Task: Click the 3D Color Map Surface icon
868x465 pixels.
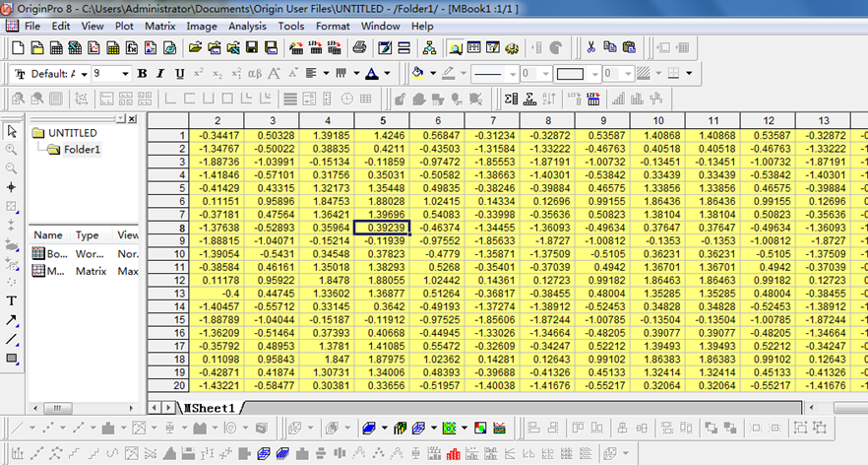Action: point(369,429)
